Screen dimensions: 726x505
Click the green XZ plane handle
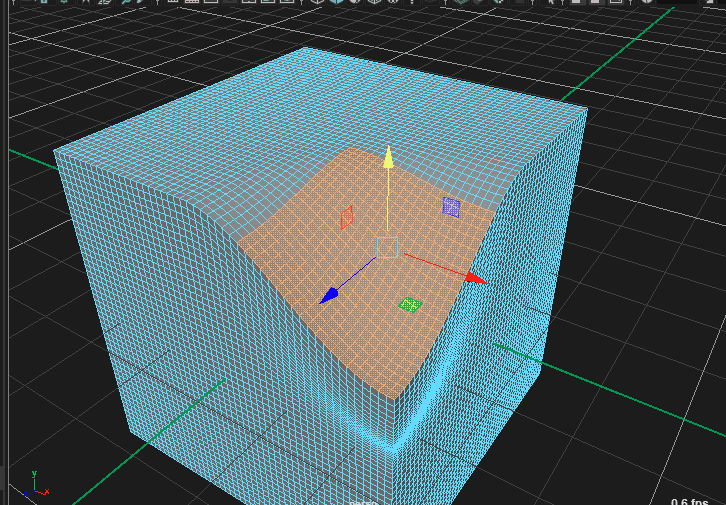pos(410,305)
